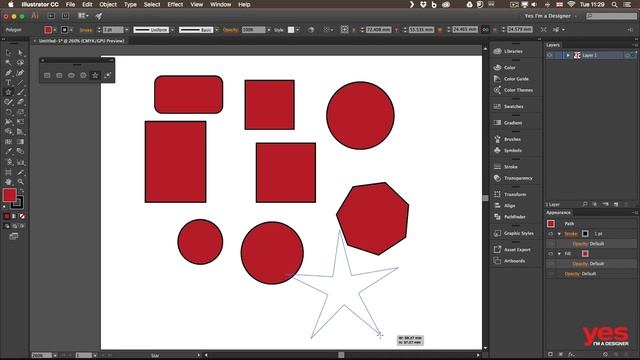Click the large red Fill swatch in toolbar
Viewport: 640px width, 360px height.
tap(9, 195)
